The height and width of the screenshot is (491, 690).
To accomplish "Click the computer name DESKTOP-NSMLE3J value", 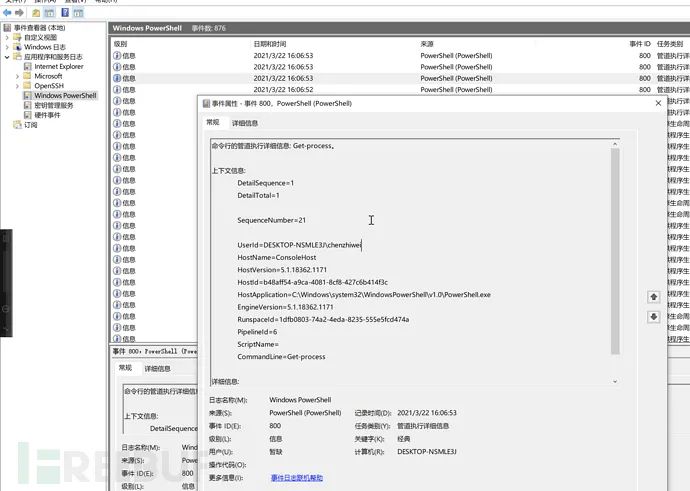I will click(426, 451).
